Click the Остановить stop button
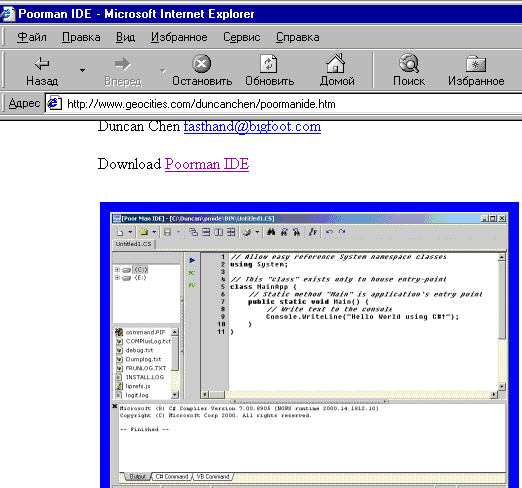This screenshot has width=522, height=488. click(x=202, y=71)
